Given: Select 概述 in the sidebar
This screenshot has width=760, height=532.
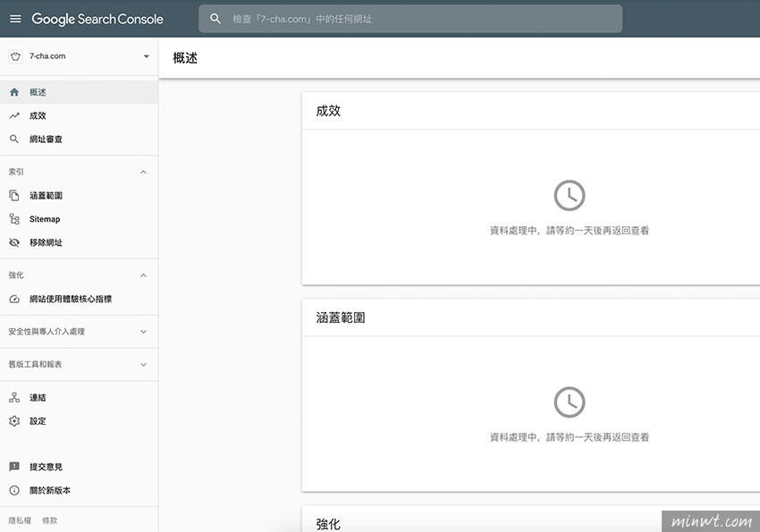Looking at the screenshot, I should [79, 92].
